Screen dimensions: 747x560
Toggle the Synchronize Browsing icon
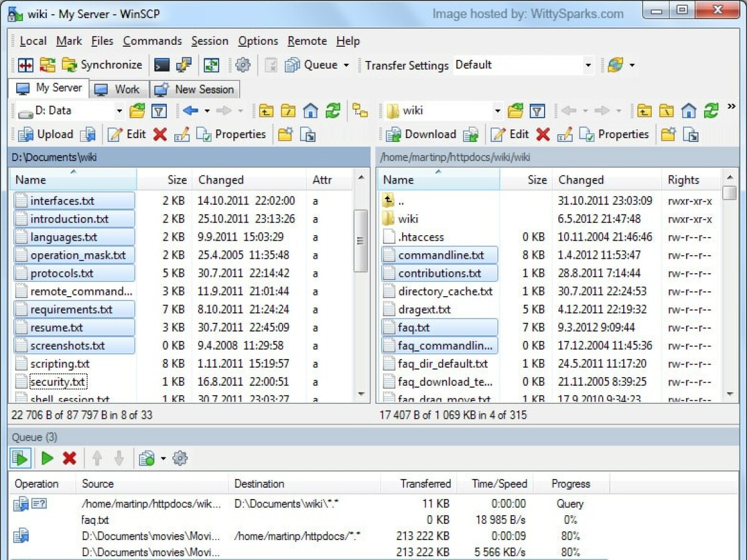click(47, 65)
